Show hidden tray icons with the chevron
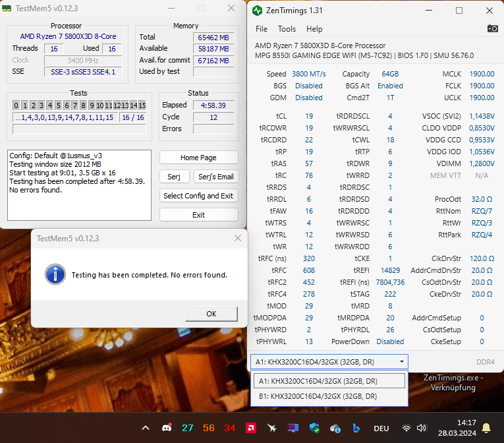Screen dimensions: 504x443 [146, 428]
